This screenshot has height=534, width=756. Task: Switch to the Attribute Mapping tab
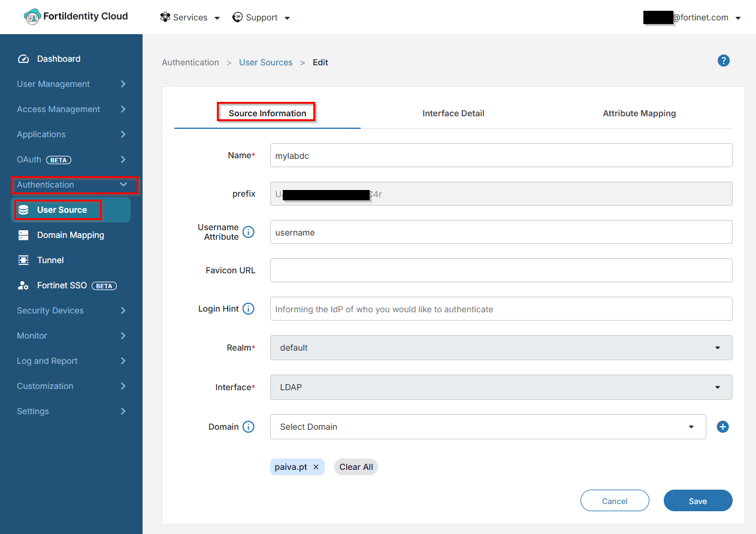coord(639,113)
